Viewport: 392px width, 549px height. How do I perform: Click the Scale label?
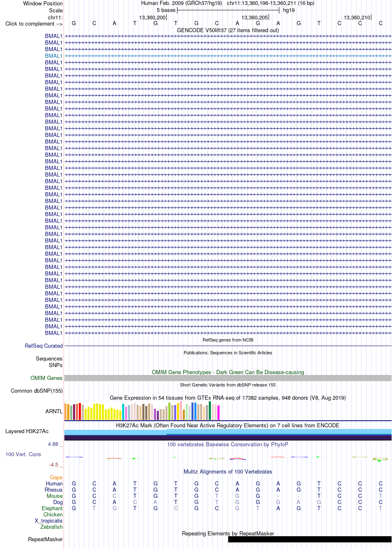pos(56,10)
